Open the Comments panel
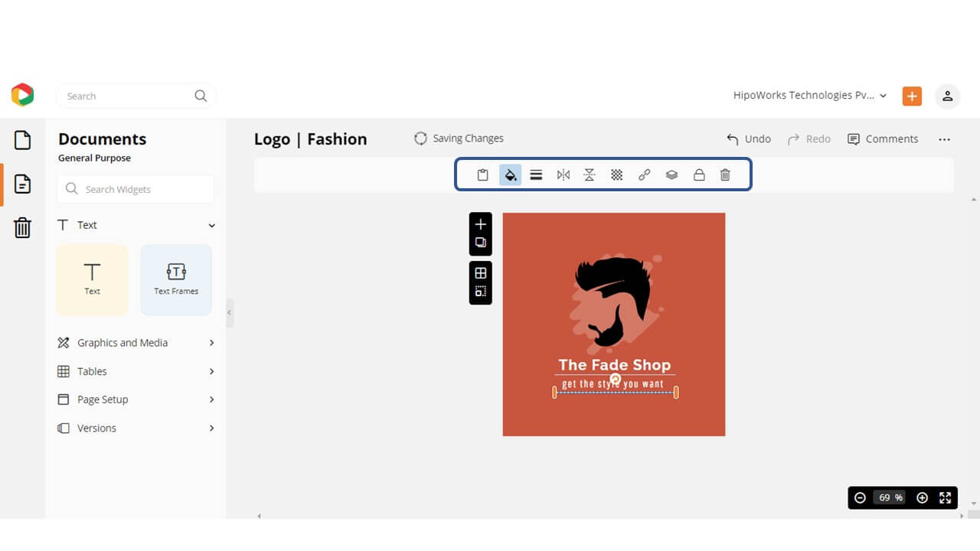980x551 pixels. (x=883, y=139)
